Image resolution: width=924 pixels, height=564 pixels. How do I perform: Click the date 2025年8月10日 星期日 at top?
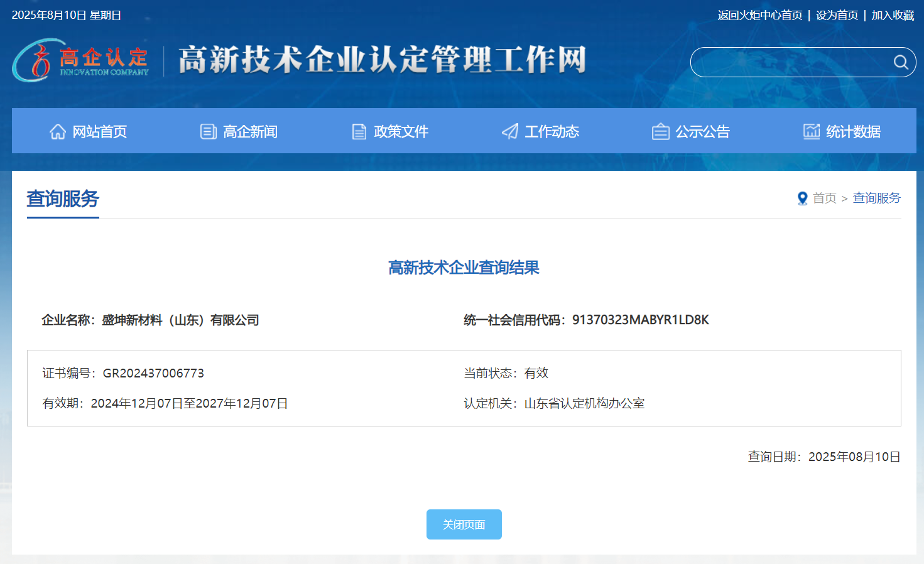[67, 15]
